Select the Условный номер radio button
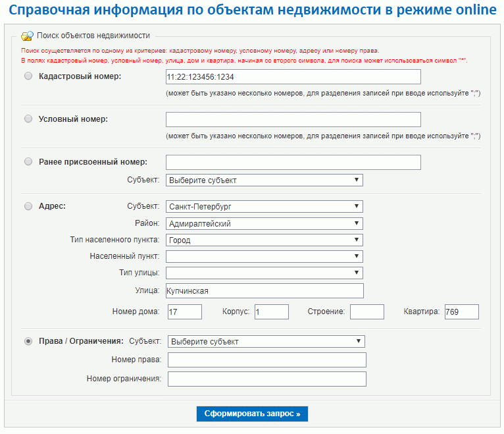The image size is (504, 434). pos(28,119)
